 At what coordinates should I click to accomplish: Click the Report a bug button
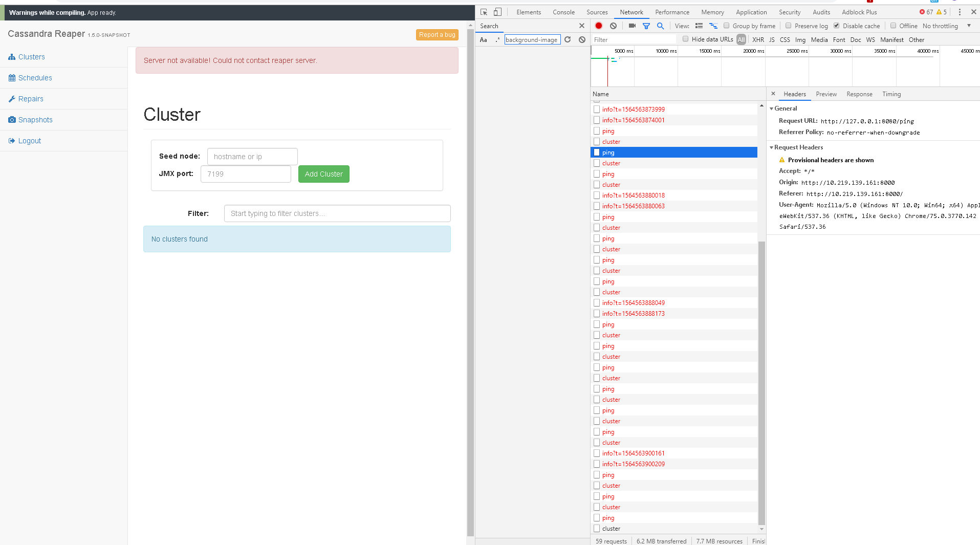click(x=437, y=34)
